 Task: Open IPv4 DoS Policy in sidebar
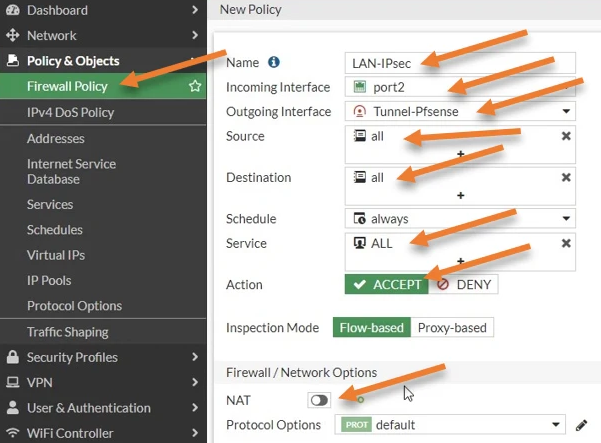(70, 113)
